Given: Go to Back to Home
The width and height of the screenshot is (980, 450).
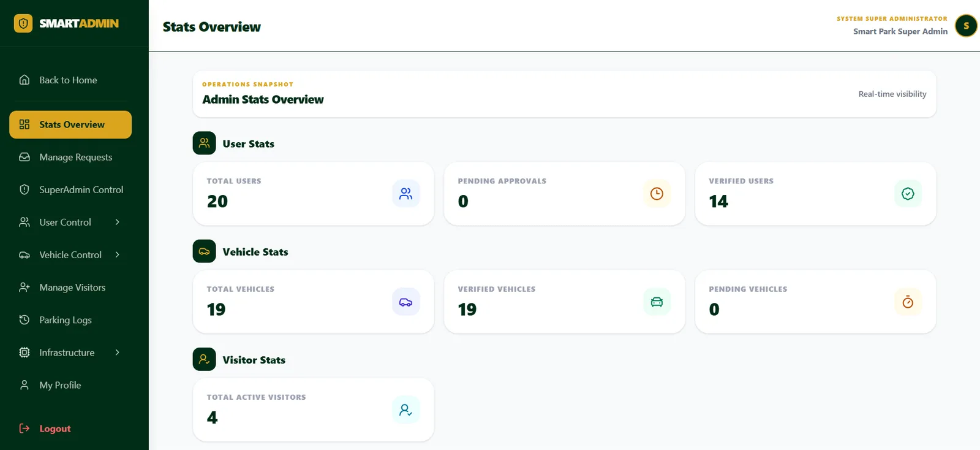Looking at the screenshot, I should 70,80.
